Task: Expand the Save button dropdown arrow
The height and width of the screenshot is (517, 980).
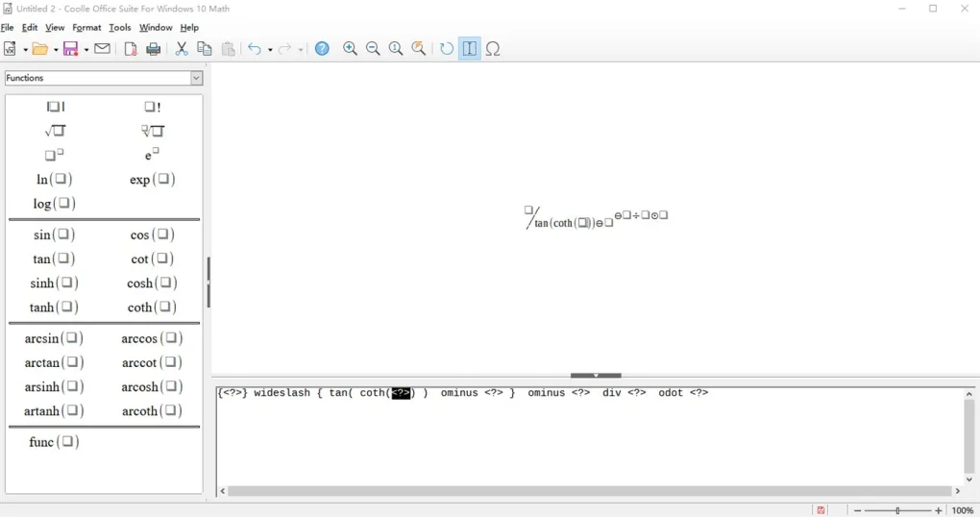Action: click(x=86, y=50)
